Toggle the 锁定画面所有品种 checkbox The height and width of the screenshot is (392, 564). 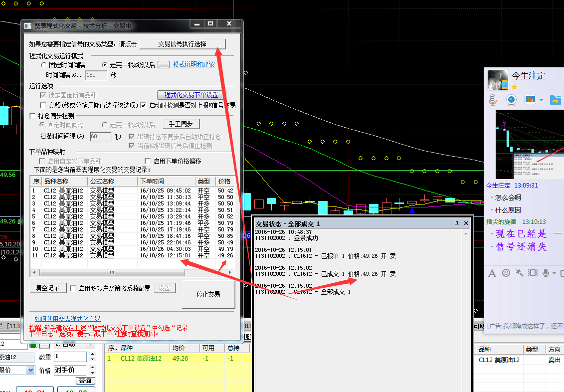[x=43, y=95]
